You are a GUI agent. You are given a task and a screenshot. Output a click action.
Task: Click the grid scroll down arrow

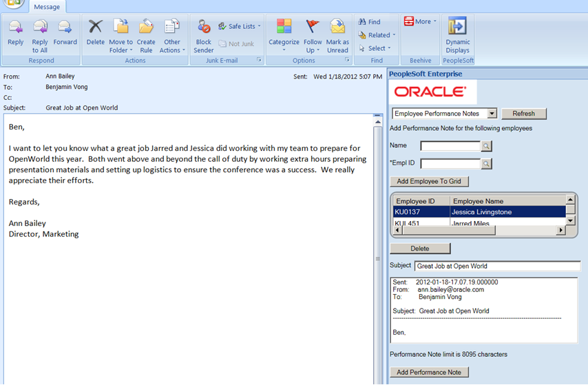tap(570, 220)
